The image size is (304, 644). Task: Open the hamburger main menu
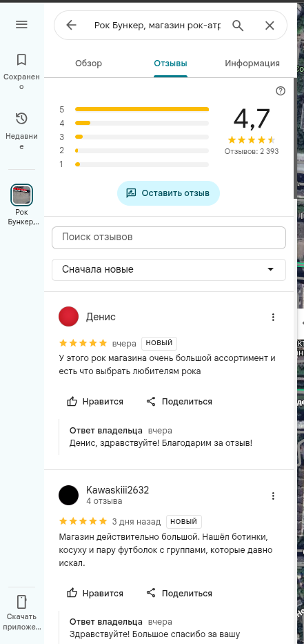click(21, 25)
